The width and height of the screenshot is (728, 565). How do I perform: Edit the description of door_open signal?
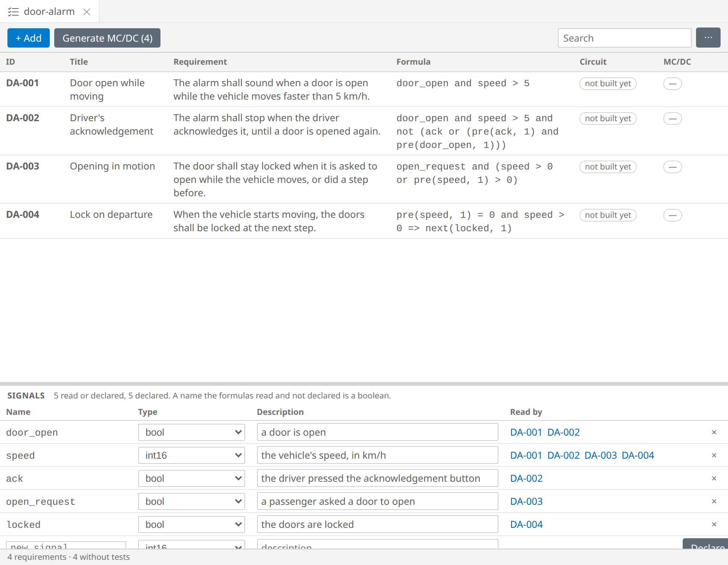click(377, 432)
